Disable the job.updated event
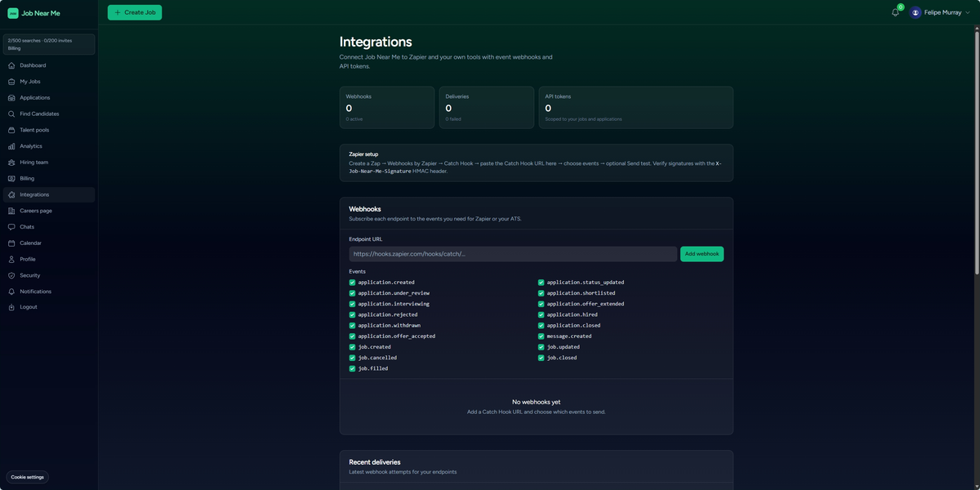The image size is (980, 490). (541, 347)
